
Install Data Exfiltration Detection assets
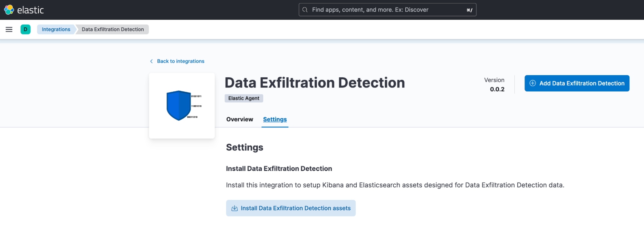[x=291, y=208]
